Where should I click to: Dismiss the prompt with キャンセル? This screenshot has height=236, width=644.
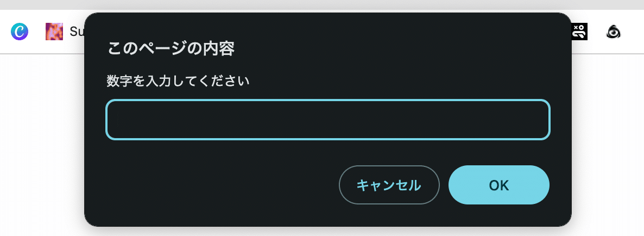pos(389,185)
